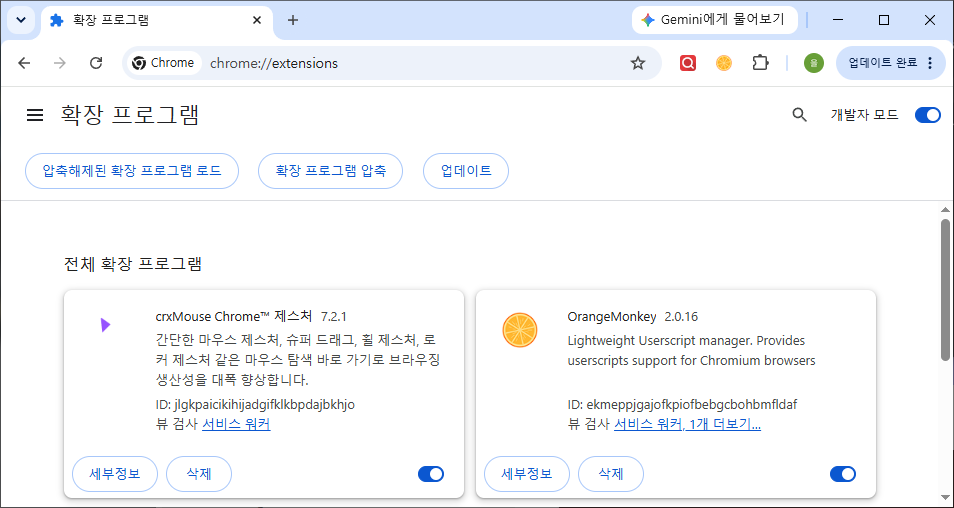Search extensions with magnifier icon
Image resolution: width=954 pixels, height=508 pixels.
pos(799,114)
